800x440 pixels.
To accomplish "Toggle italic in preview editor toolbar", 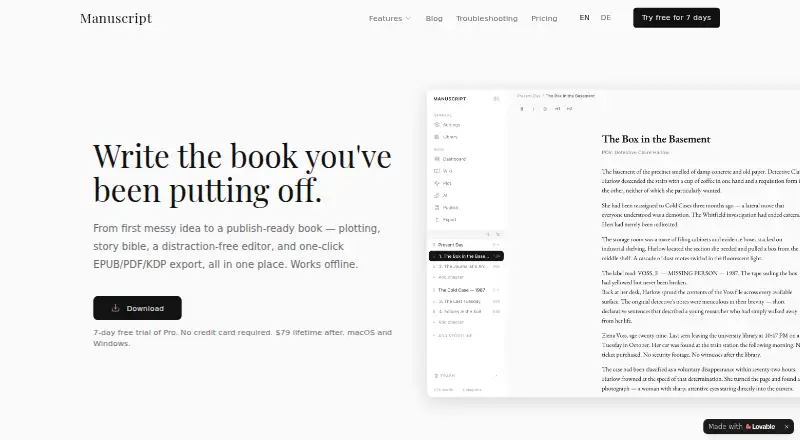I will (x=533, y=109).
